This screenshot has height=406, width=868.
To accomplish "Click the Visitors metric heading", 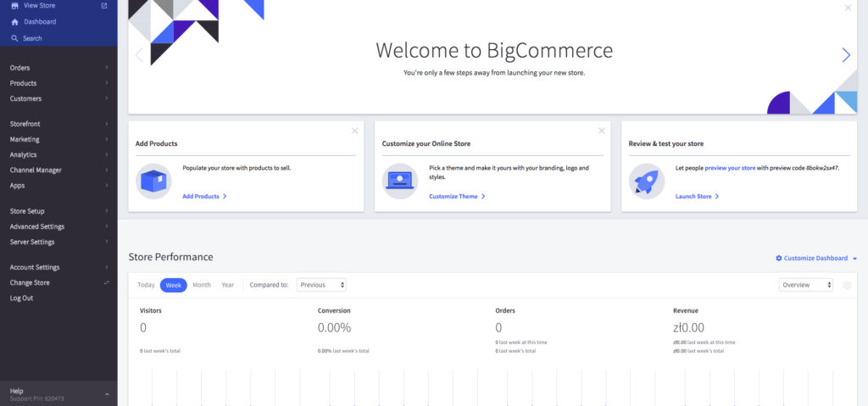I will [151, 311].
